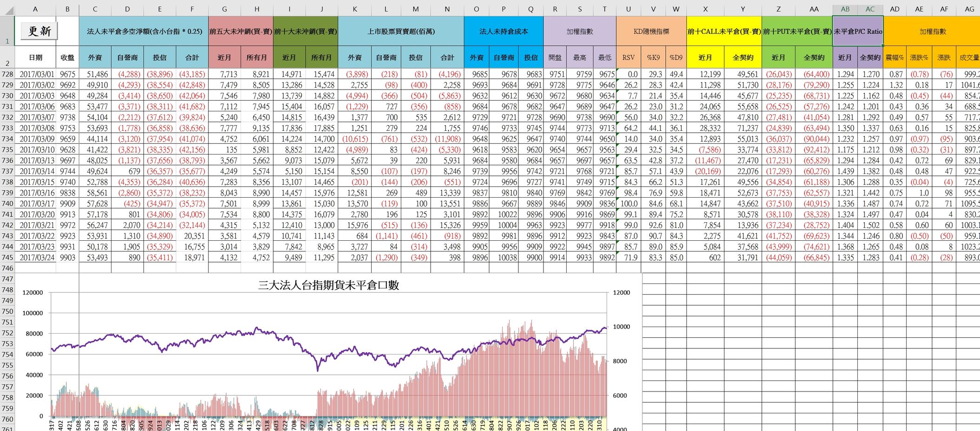The image size is (980, 431).
Task: Select cell 20,351 in row 743
Action: [x=192, y=236]
